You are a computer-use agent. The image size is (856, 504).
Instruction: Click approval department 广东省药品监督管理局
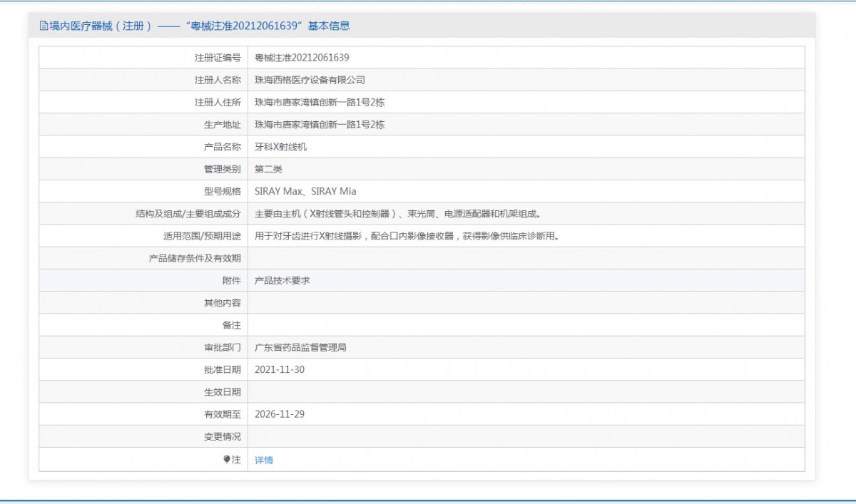300,347
